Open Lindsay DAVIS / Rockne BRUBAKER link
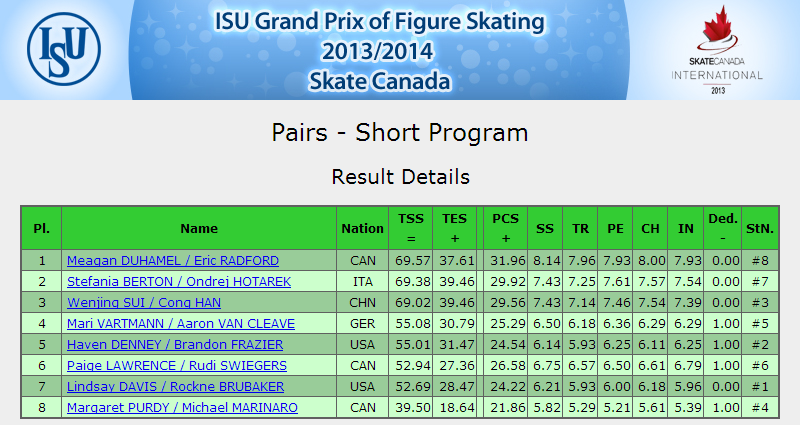 pos(176,386)
